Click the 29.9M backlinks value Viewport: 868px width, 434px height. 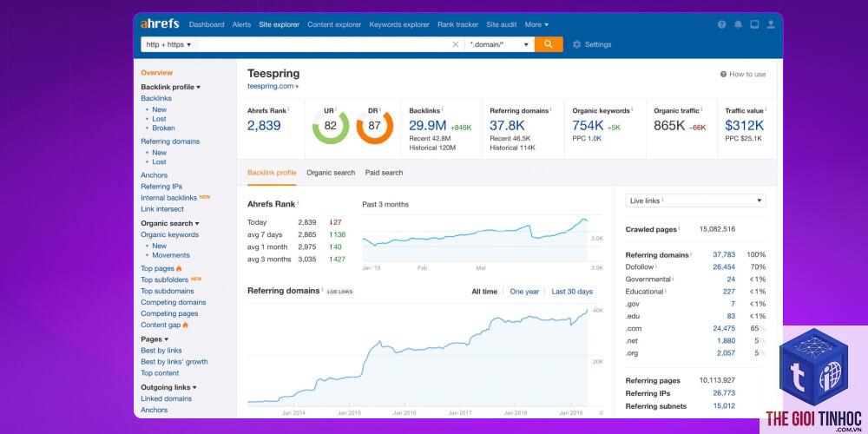pos(427,126)
